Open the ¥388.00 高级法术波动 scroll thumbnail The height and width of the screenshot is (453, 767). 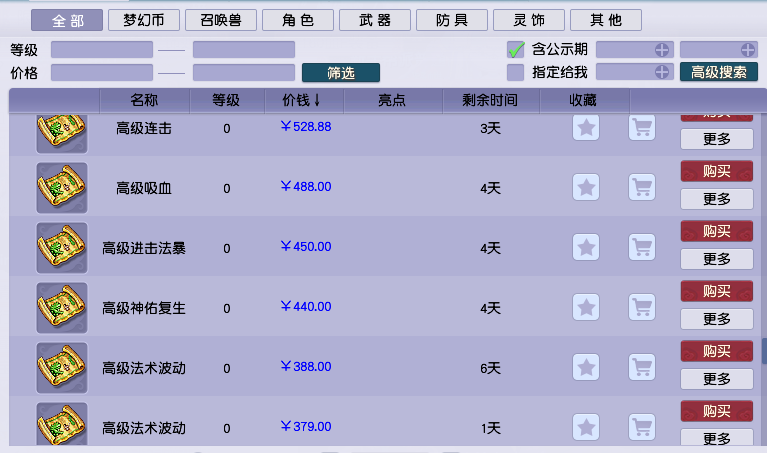pos(62,368)
